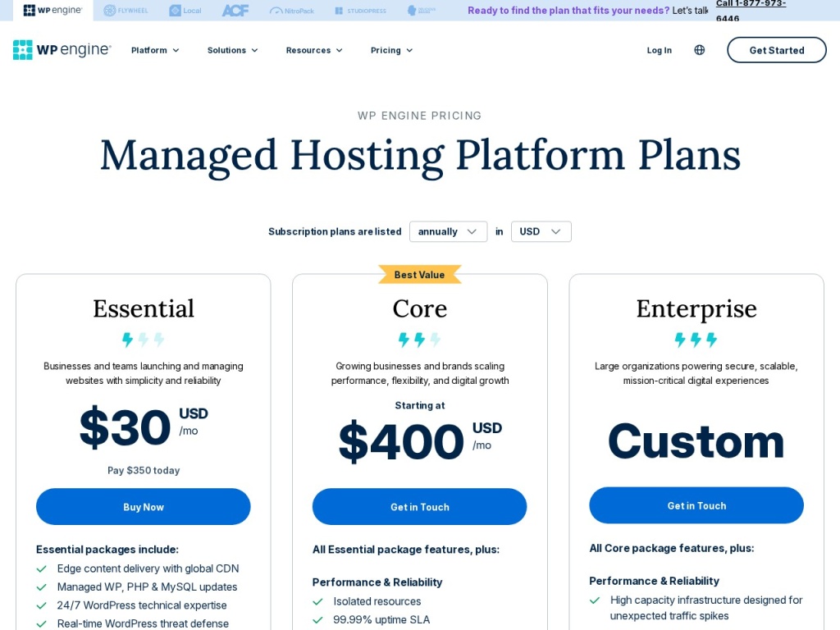The width and height of the screenshot is (840, 630).
Task: Click the Let's talk link
Action: tap(690, 10)
